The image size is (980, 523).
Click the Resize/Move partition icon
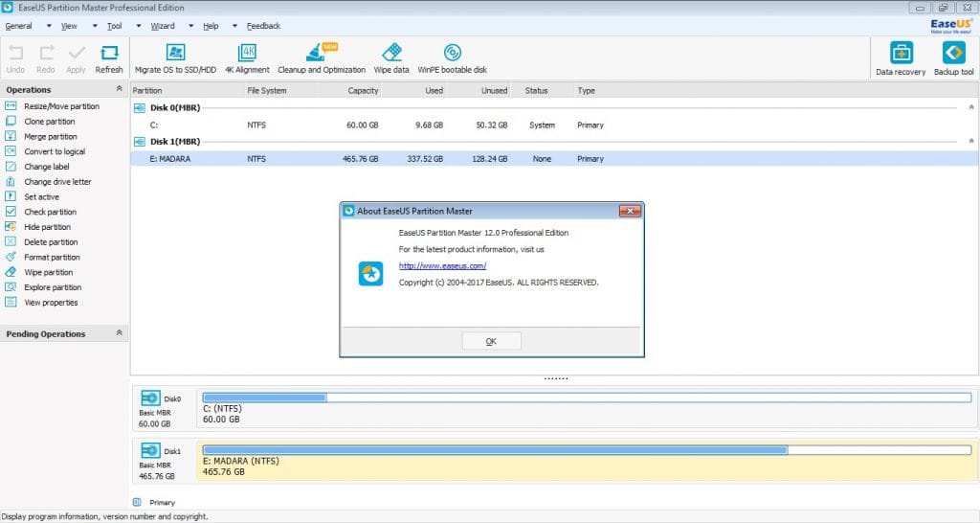pyautogui.click(x=11, y=105)
